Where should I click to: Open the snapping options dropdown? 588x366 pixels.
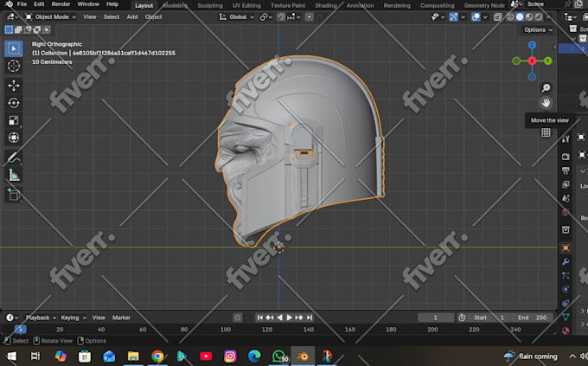pyautogui.click(x=294, y=17)
